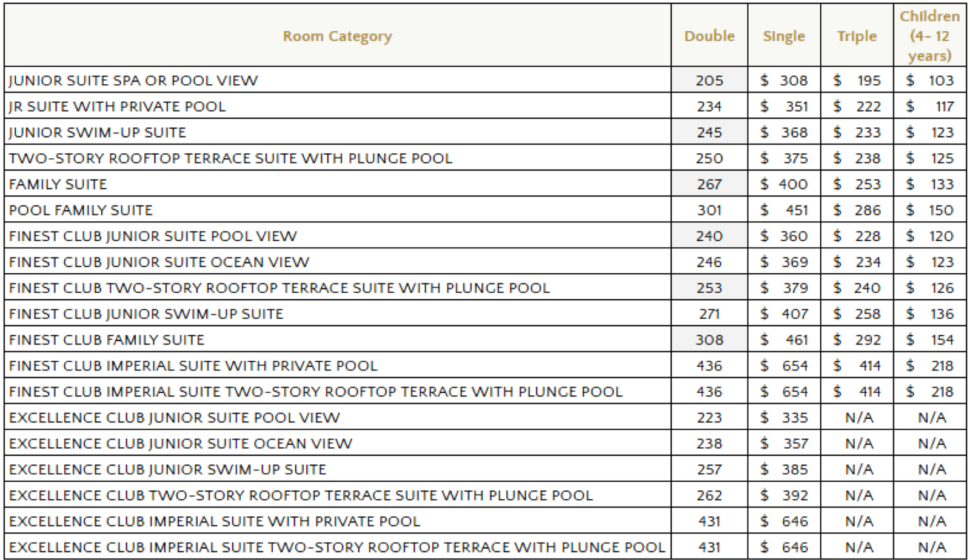The height and width of the screenshot is (560, 970).
Task: Select the Children rate cell showing $ 154
Action: click(929, 340)
